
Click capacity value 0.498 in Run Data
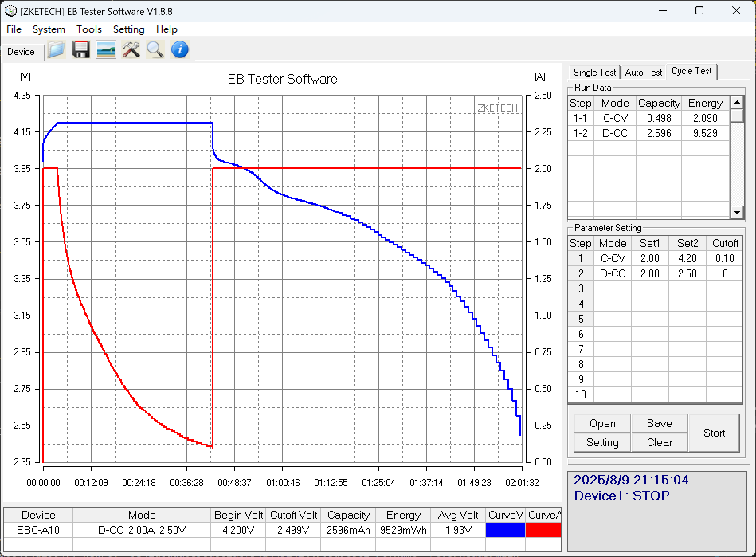pos(659,118)
